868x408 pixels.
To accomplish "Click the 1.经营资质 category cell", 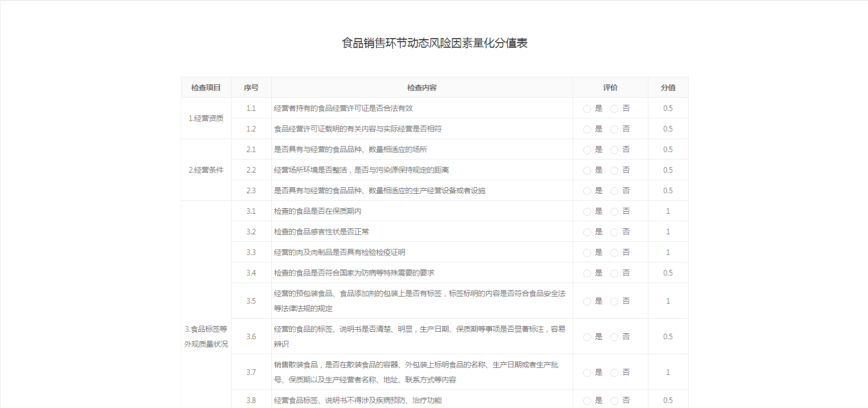I will 206,118.
